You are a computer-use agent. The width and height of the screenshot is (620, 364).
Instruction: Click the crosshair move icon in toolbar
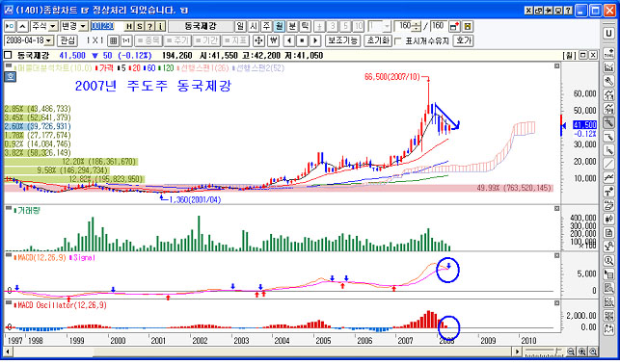click(x=258, y=40)
